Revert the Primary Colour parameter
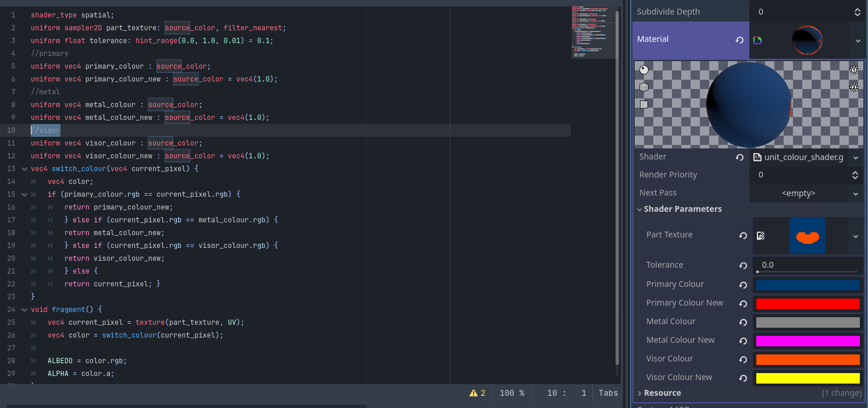Screen dimensions: 868x408 point(743,285)
